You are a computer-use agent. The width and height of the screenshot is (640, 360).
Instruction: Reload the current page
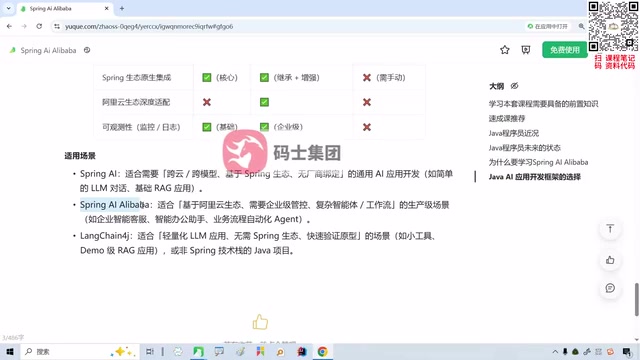tap(39, 26)
